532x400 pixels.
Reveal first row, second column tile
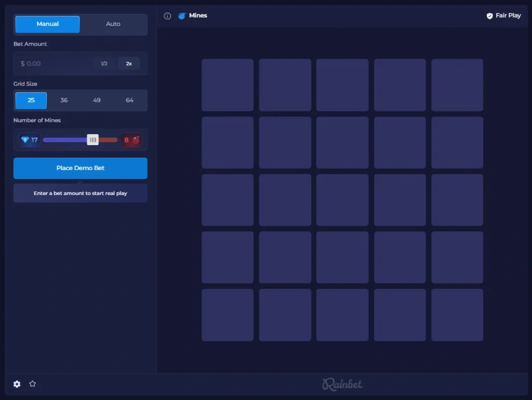(285, 85)
